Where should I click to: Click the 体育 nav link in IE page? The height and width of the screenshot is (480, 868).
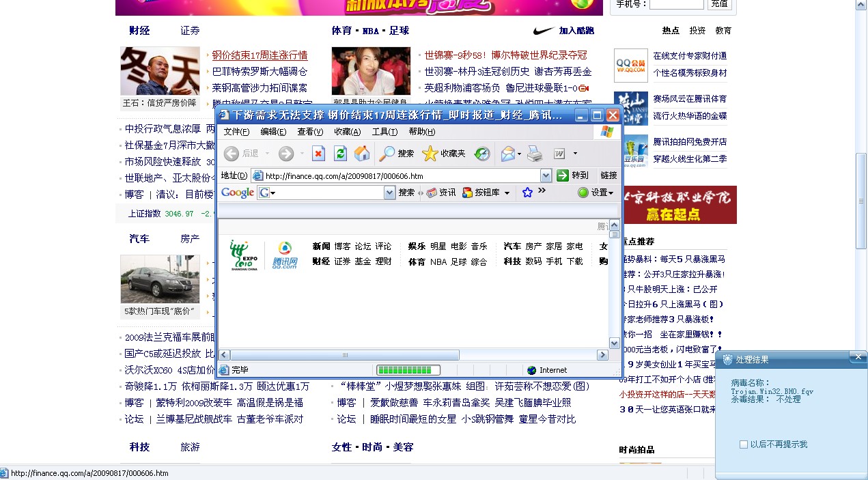417,262
